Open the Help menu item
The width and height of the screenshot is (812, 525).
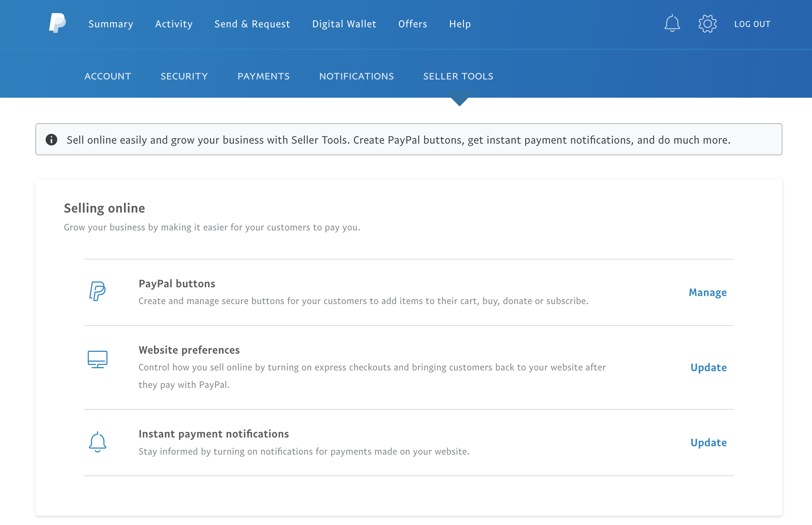[x=460, y=24]
